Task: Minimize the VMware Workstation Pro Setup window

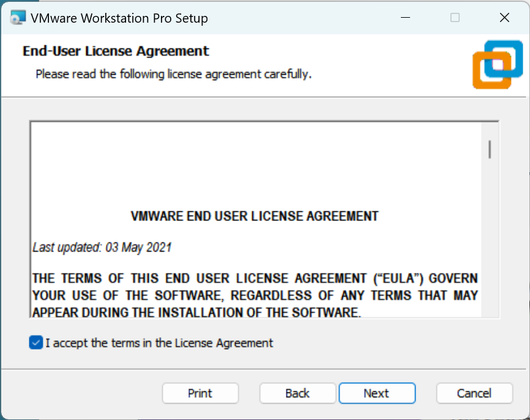Action: [x=406, y=18]
